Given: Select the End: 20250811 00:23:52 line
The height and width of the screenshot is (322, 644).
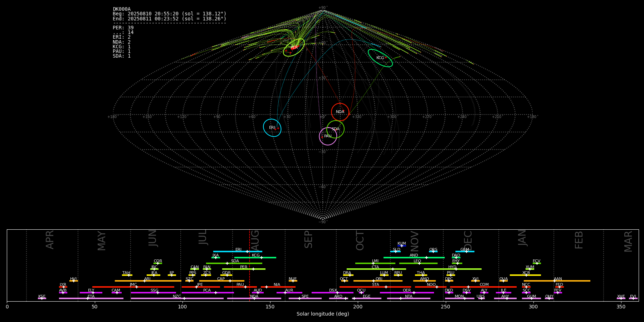Looking at the screenshot, I should (x=170, y=19).
